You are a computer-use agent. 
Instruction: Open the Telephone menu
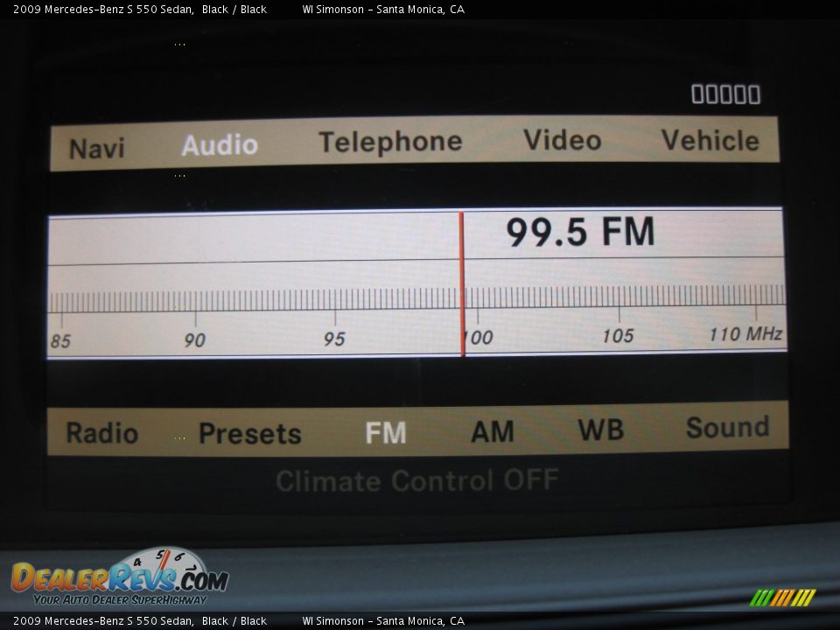tap(390, 143)
